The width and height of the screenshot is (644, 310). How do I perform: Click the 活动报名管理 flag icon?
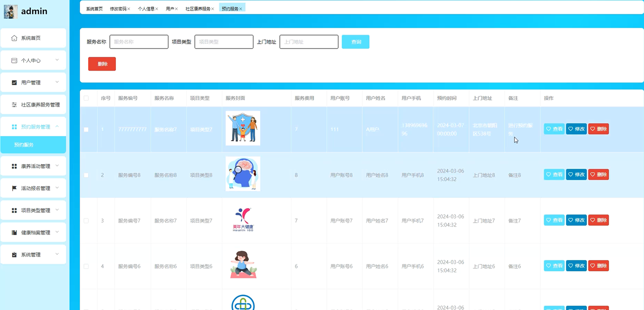tap(14, 188)
